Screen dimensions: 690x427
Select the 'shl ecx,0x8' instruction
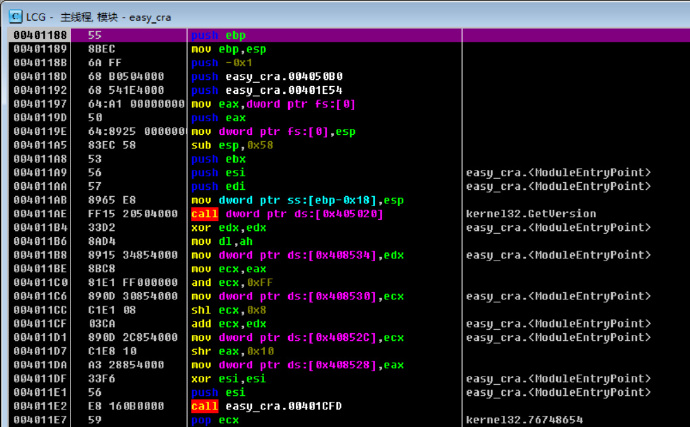click(x=228, y=310)
